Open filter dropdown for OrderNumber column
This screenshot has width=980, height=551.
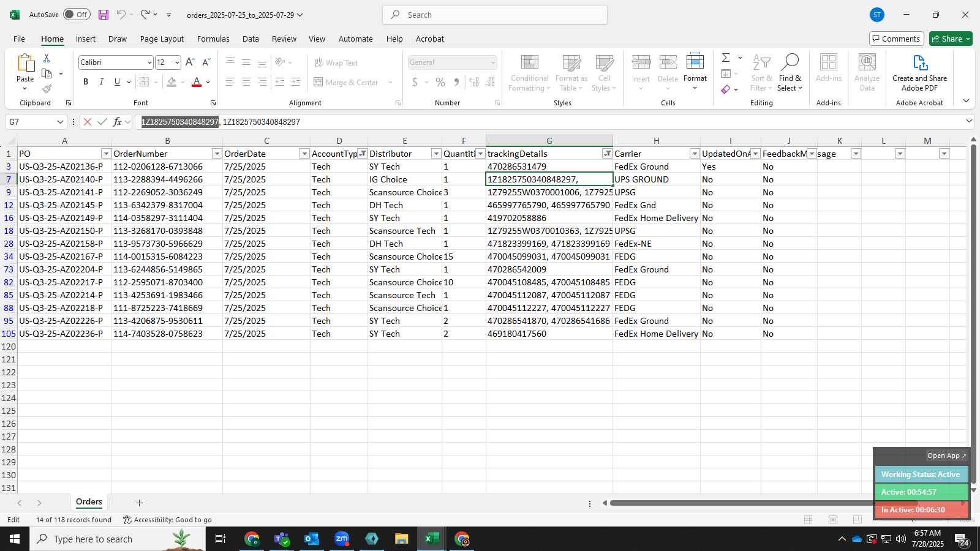click(217, 154)
